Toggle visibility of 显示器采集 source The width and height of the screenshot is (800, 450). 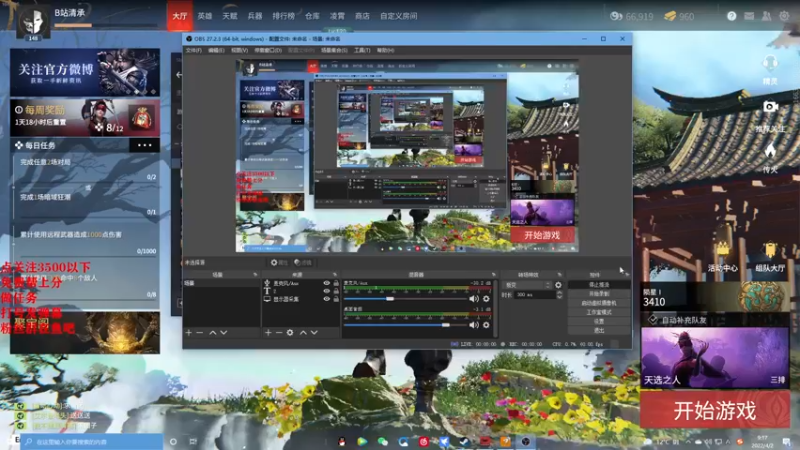point(327,299)
